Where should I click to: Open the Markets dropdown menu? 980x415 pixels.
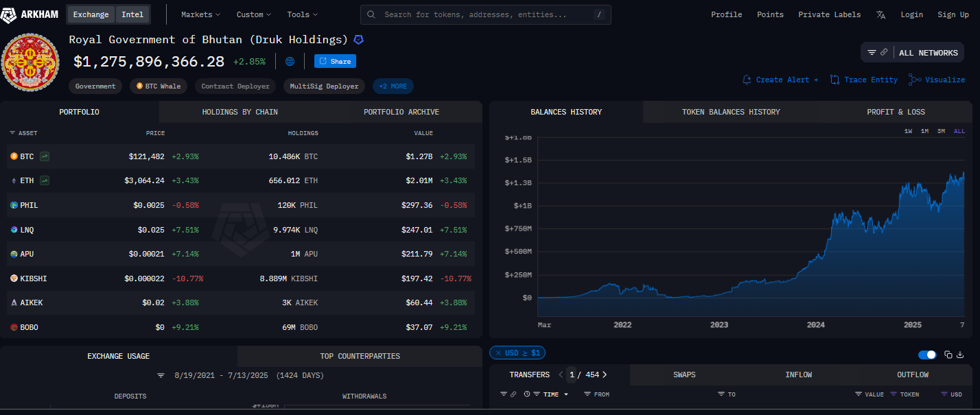(x=200, y=14)
